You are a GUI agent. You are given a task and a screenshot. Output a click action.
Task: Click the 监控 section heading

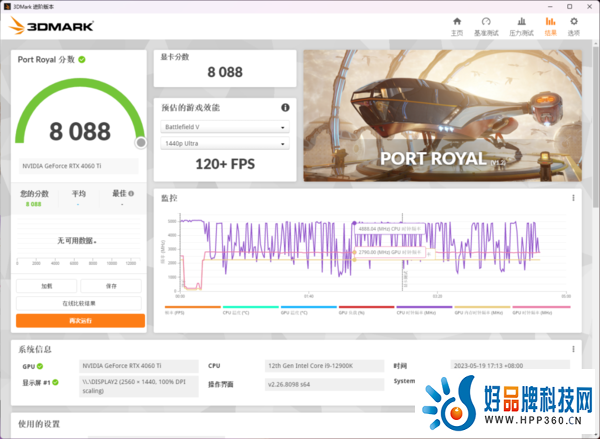pyautogui.click(x=169, y=198)
